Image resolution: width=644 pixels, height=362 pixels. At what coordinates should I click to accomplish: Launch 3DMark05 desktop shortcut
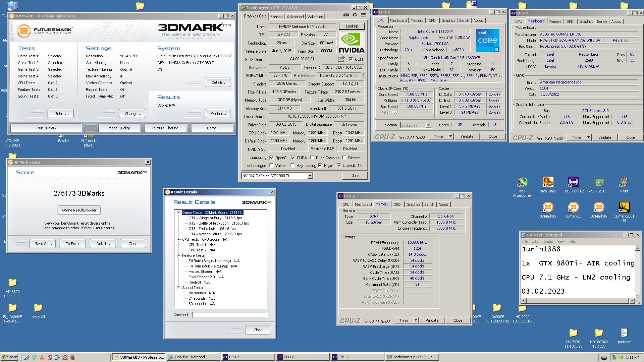coord(548,210)
